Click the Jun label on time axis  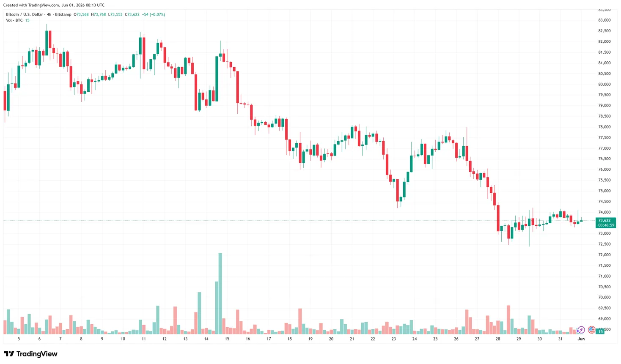(581, 339)
